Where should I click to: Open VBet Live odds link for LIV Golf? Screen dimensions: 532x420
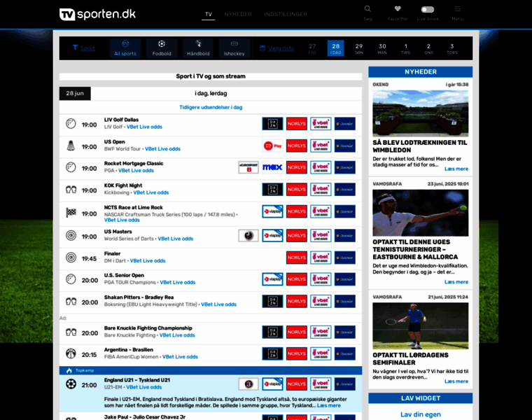pos(144,127)
